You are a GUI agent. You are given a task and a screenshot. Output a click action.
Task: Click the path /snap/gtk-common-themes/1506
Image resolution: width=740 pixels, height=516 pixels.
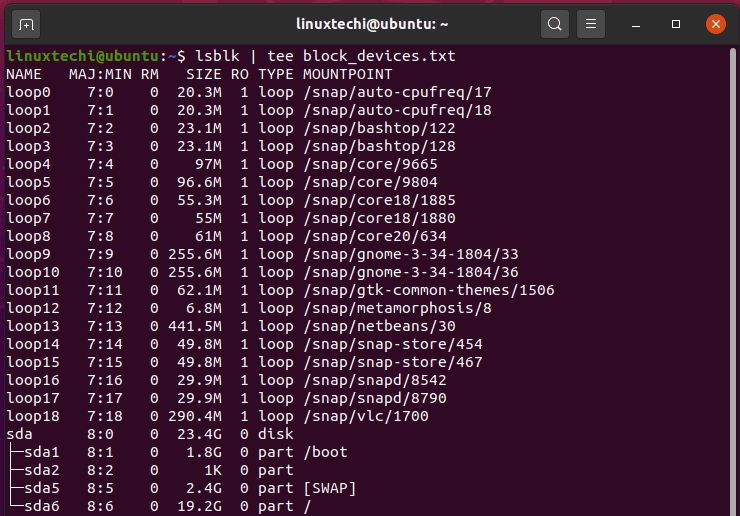click(429, 290)
